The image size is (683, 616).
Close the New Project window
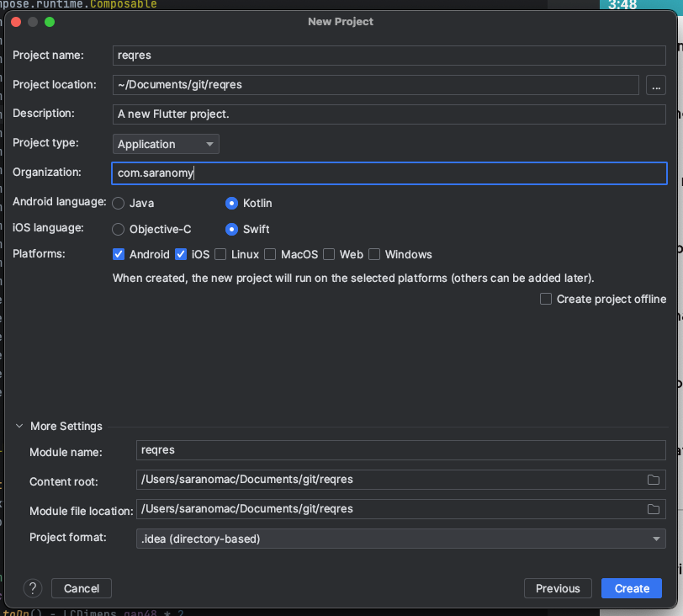point(16,22)
